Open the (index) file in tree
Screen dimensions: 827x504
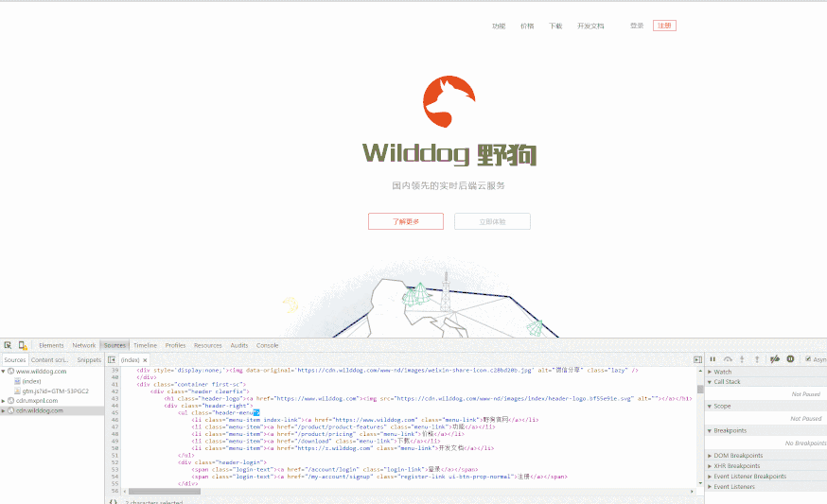point(31,381)
